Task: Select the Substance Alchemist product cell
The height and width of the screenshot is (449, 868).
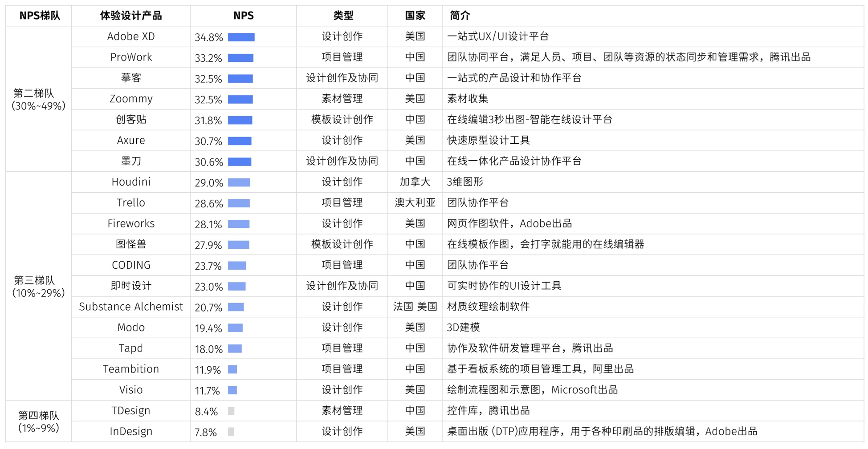Action: click(x=131, y=307)
